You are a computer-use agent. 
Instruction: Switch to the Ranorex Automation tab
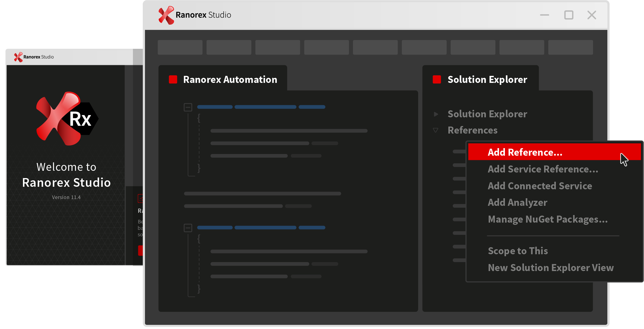coord(223,78)
